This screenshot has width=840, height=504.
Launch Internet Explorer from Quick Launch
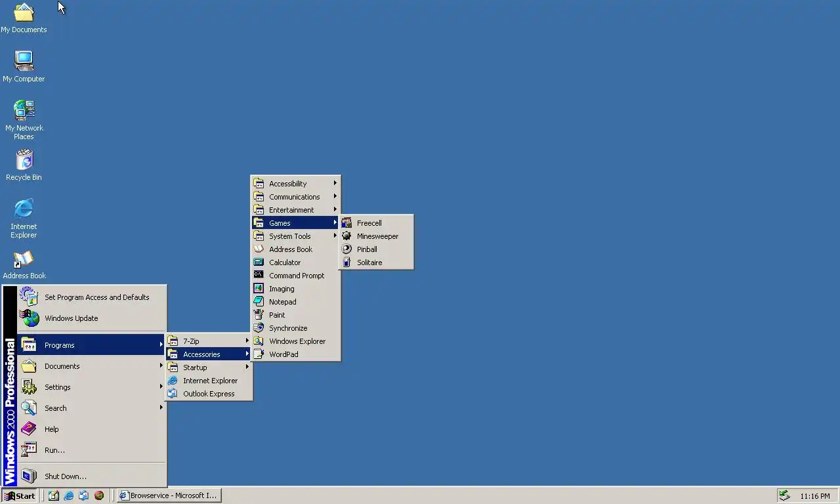tap(69, 495)
